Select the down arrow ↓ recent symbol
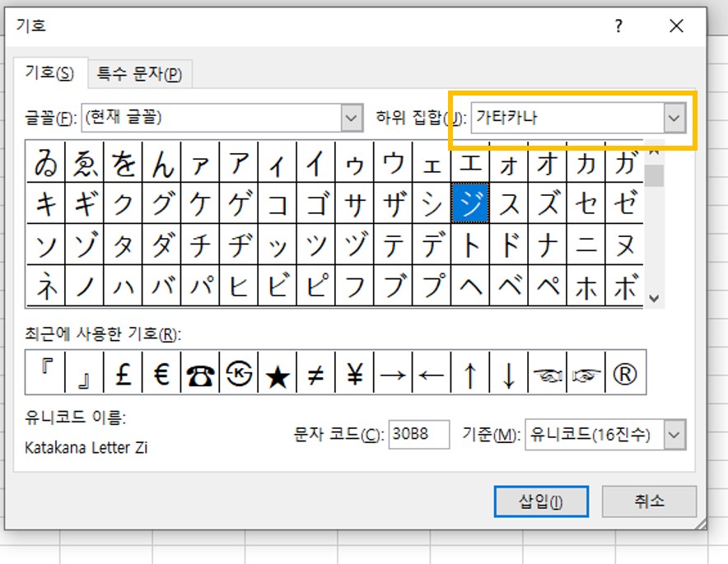 [508, 372]
